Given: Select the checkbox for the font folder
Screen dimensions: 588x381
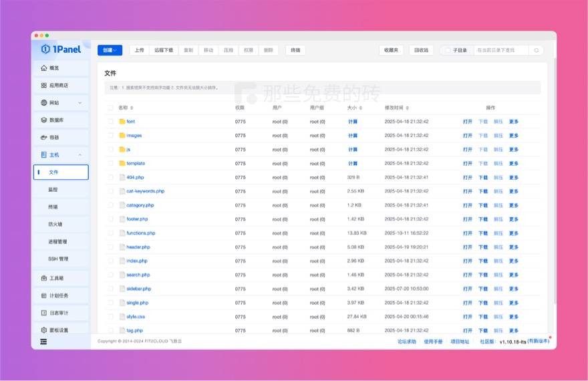Looking at the screenshot, I should (x=110, y=122).
